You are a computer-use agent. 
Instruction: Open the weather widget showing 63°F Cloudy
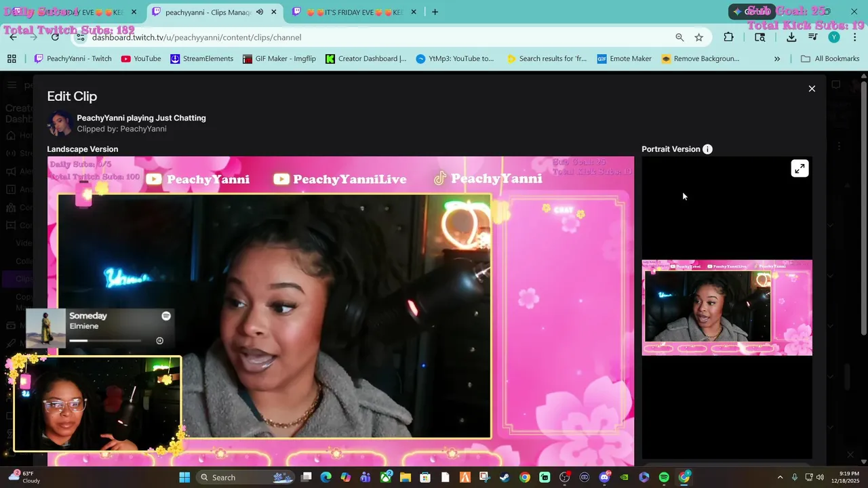[x=24, y=477]
